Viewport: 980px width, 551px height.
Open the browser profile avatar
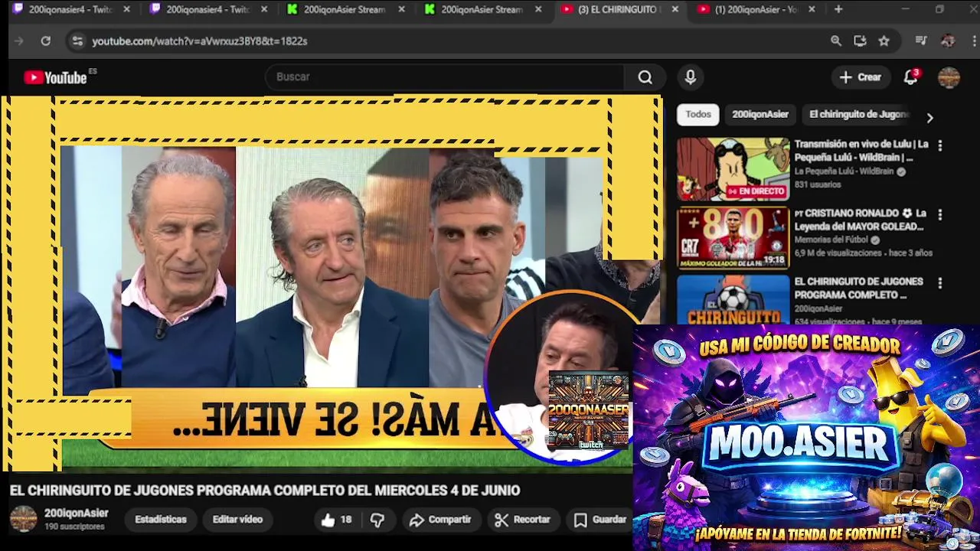coord(948,41)
